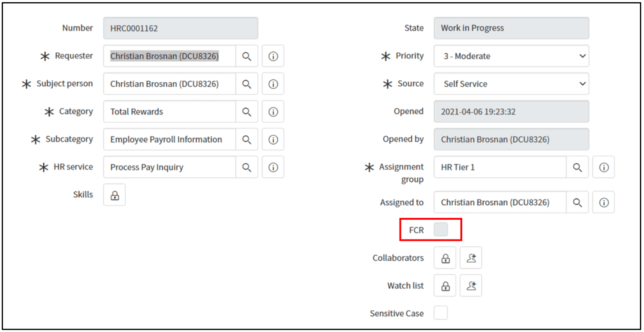Click the Subject person info icon
The height and width of the screenshot is (332, 644).
273,83
